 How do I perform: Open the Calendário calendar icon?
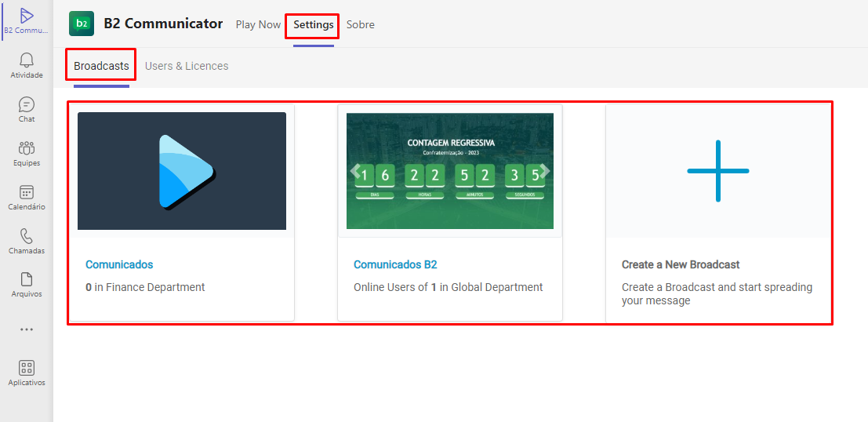[27, 192]
